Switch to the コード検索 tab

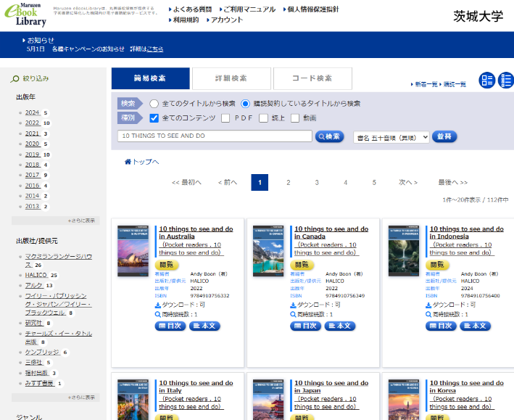(312, 78)
